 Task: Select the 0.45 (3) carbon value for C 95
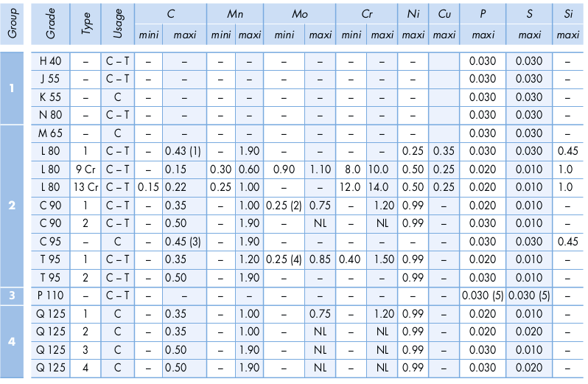tap(184, 242)
